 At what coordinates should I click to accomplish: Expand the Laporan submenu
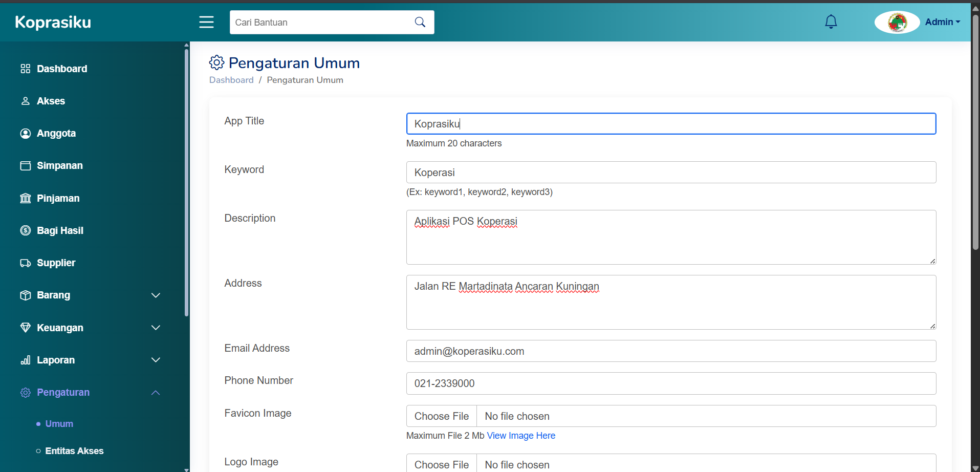click(x=156, y=360)
